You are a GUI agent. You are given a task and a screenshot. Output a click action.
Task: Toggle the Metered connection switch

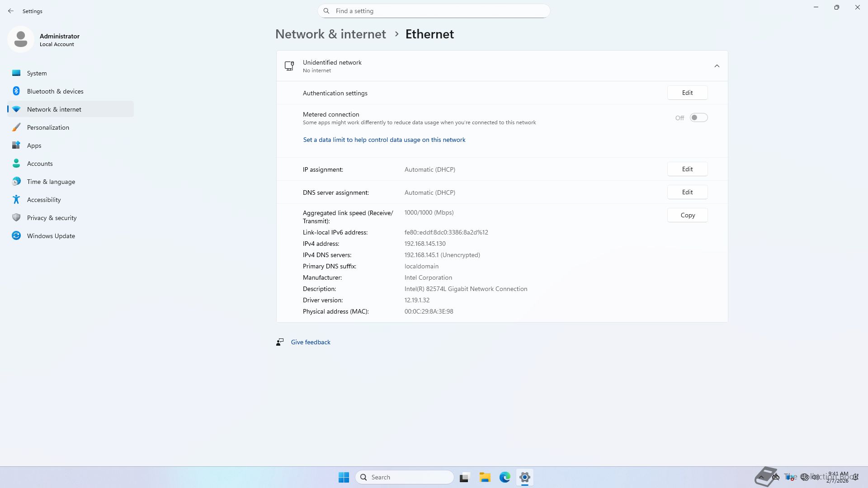point(698,118)
